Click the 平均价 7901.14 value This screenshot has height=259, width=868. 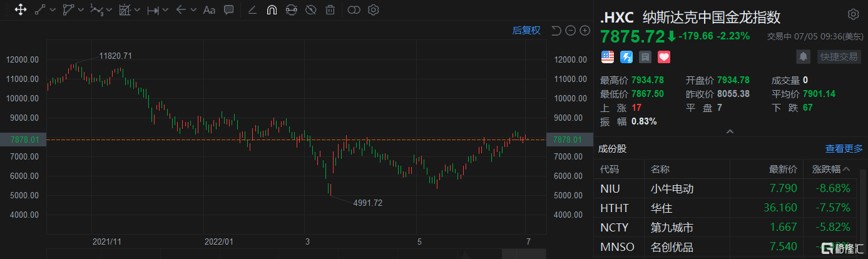tap(819, 94)
